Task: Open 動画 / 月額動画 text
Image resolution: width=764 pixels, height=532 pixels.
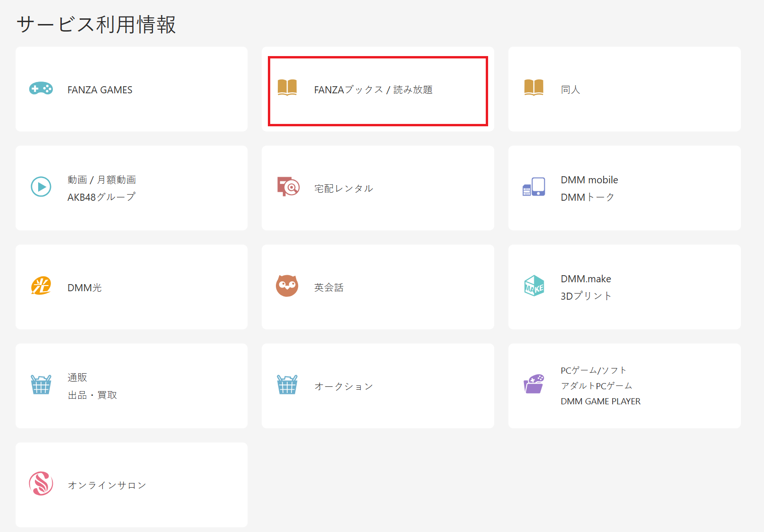Action: 101,180
